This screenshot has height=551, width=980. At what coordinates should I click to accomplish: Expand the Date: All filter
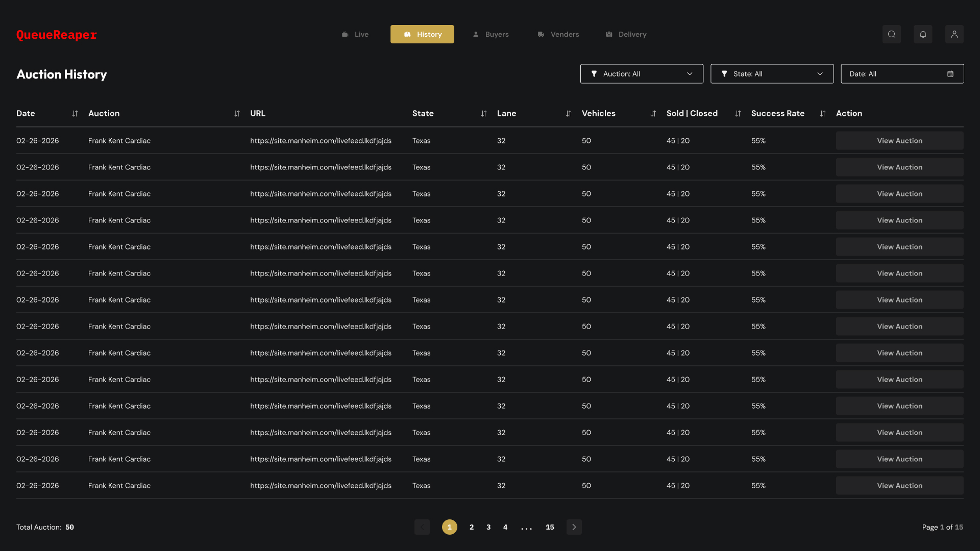coord(901,73)
